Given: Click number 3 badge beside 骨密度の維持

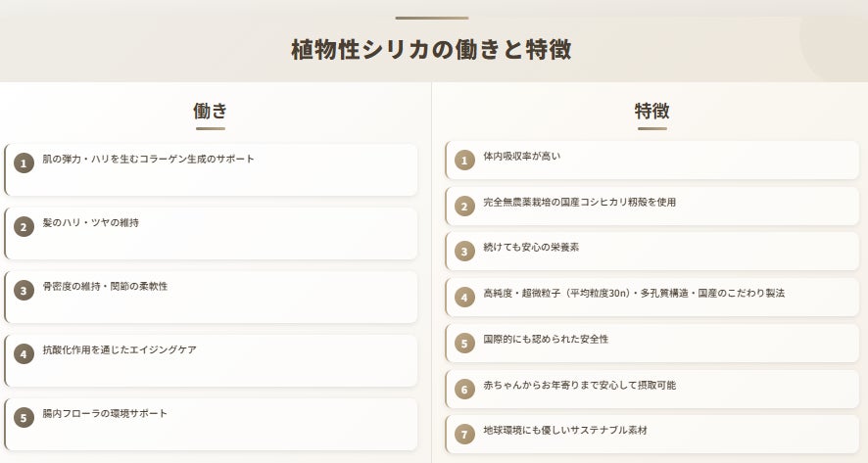Looking at the screenshot, I should point(24,291).
